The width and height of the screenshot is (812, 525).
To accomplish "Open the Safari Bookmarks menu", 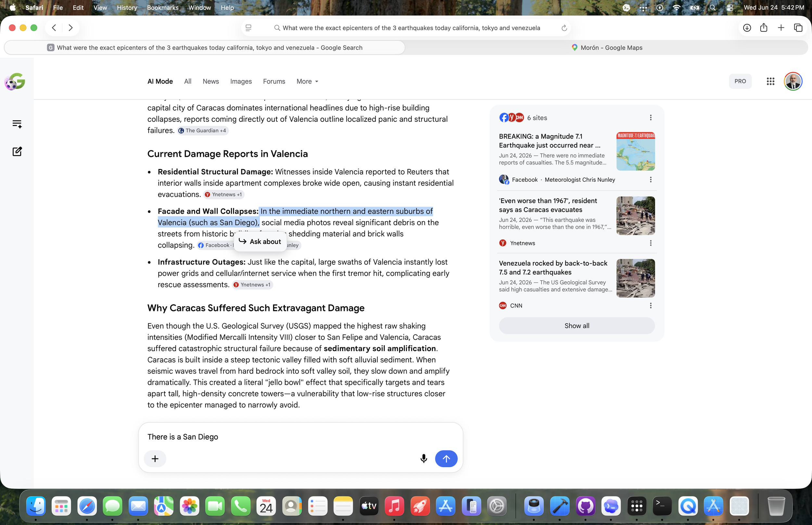I will coord(162,7).
